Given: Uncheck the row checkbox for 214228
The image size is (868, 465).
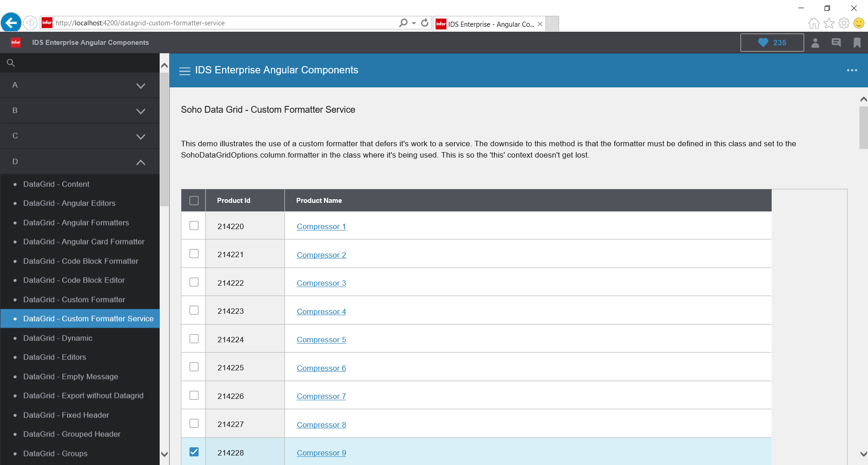Looking at the screenshot, I should tap(194, 452).
